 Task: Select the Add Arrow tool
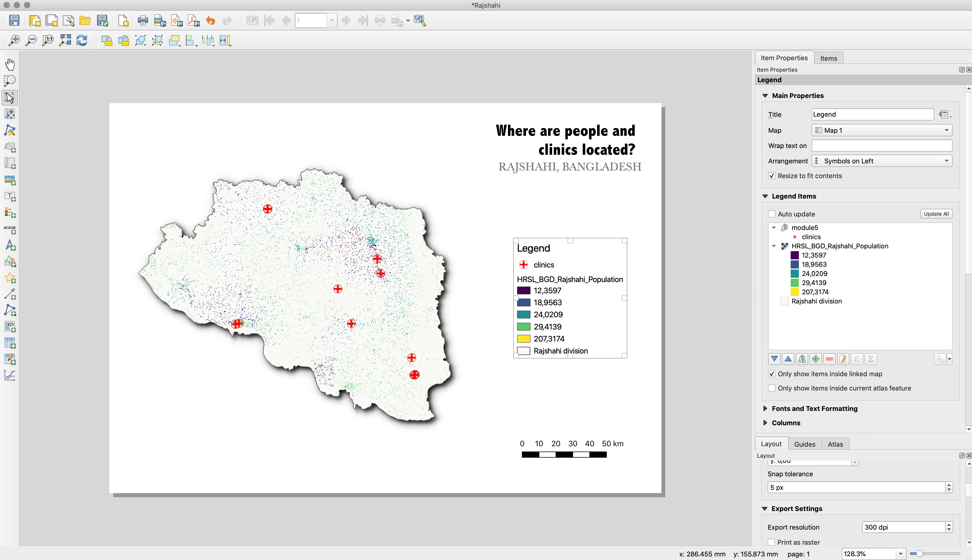point(10,294)
